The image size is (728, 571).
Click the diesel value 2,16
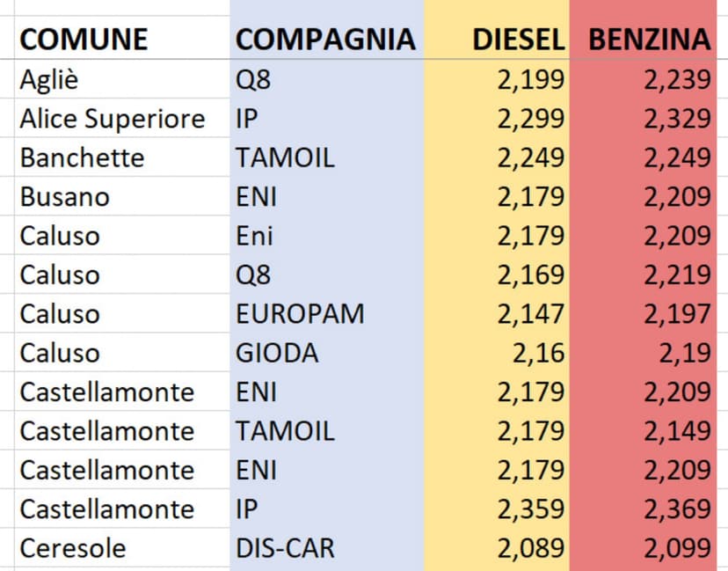[539, 353]
